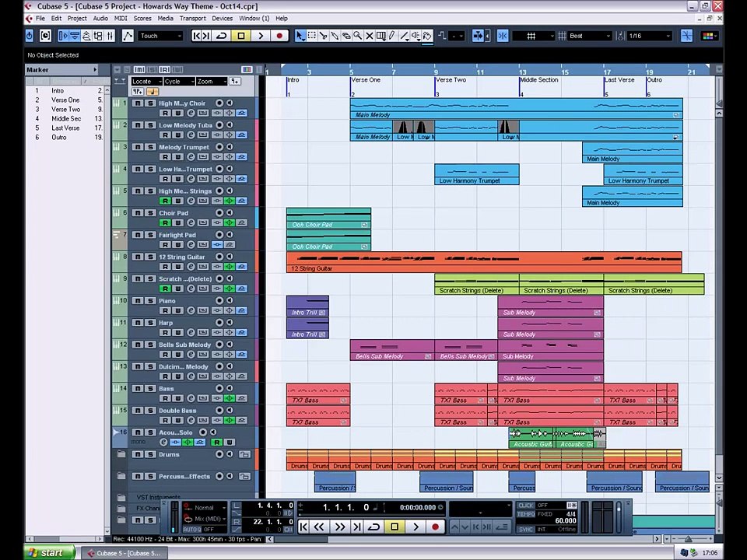The width and height of the screenshot is (747, 560).
Task: Toggle metronome CLICK in transport panel
Action: click(x=527, y=506)
